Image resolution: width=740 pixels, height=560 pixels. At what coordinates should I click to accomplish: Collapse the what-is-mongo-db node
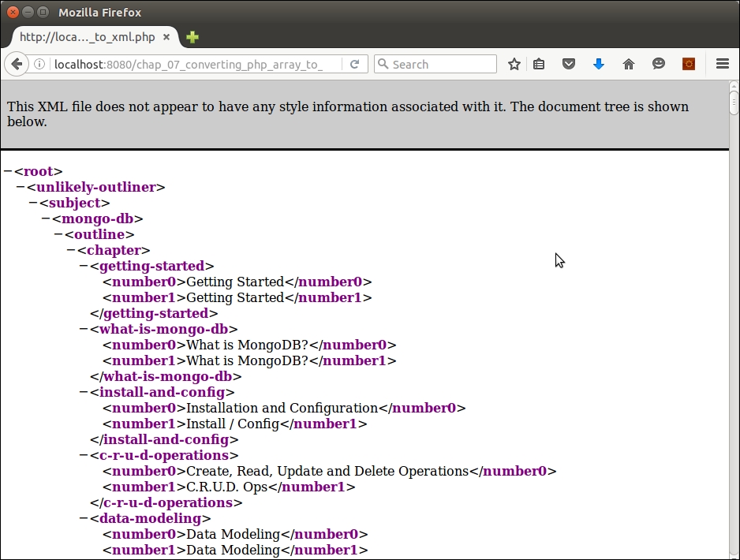(84, 329)
